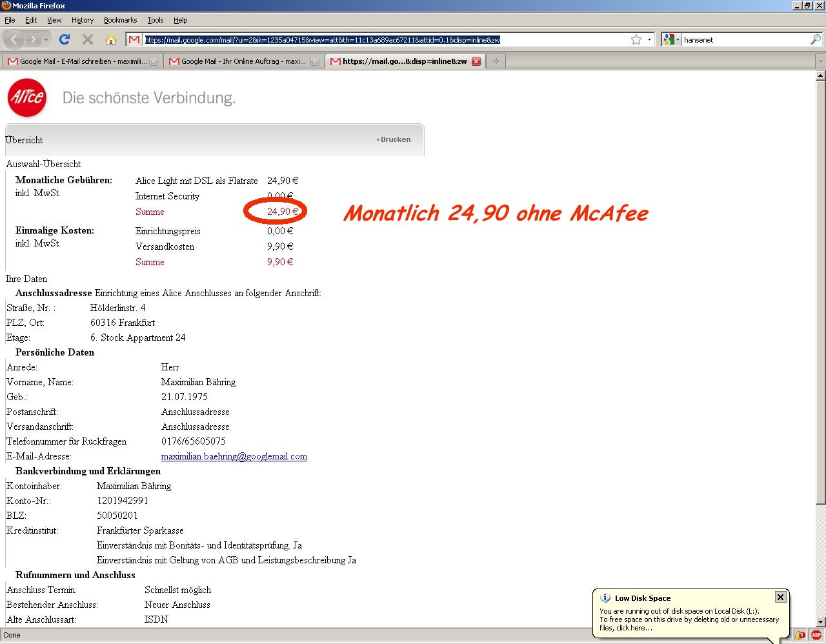Open the History menu
This screenshot has width=826, height=644.
pos(83,20)
